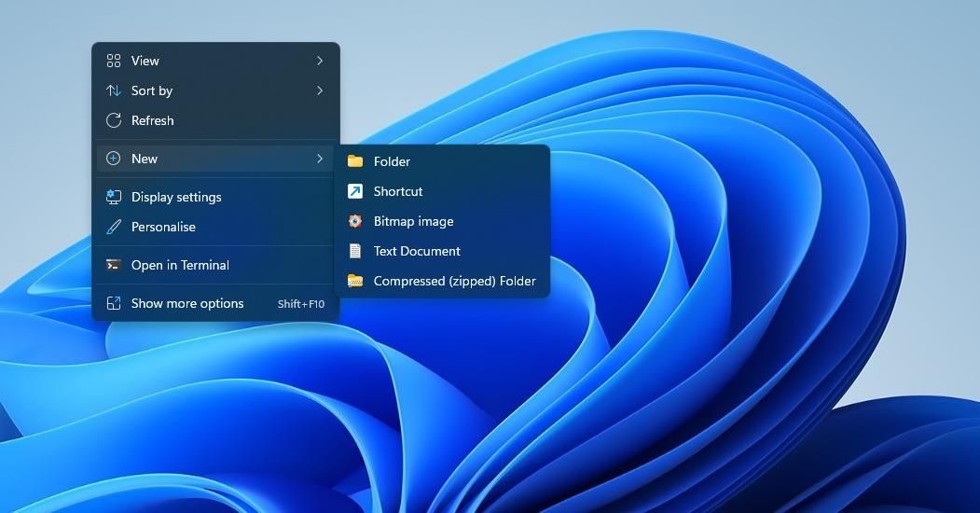
Task: Select the Show more options label
Action: [x=187, y=304]
